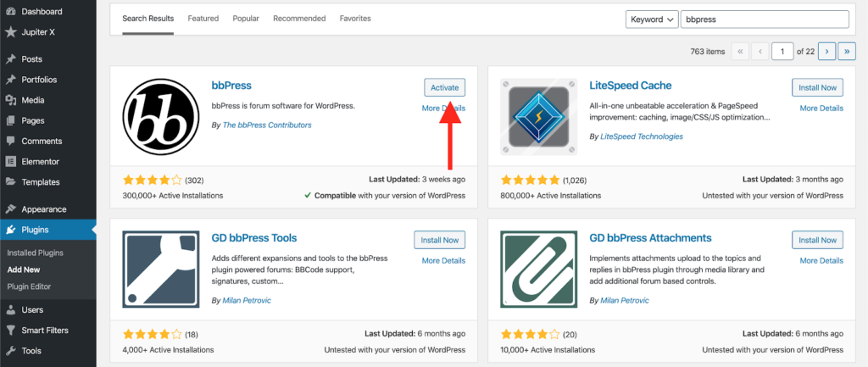Viewport: 868px width, 367px height.
Task: Activate the bbPress plugin
Action: (444, 87)
